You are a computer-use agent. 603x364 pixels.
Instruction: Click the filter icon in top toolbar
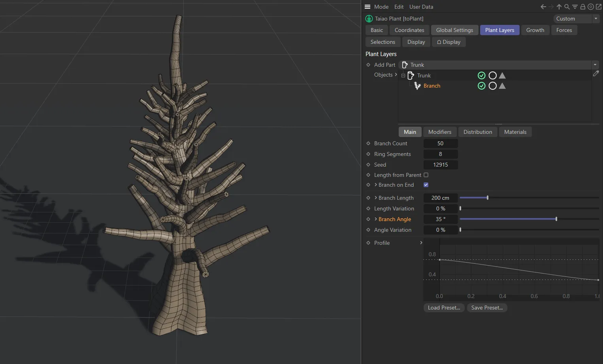point(575,7)
